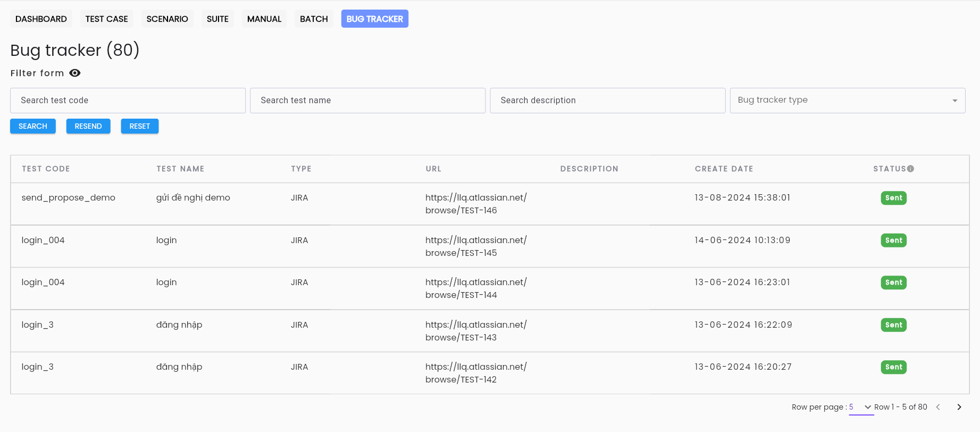This screenshot has width=980, height=432.
Task: Click Sent badge in TEST-143 row
Action: (893, 325)
